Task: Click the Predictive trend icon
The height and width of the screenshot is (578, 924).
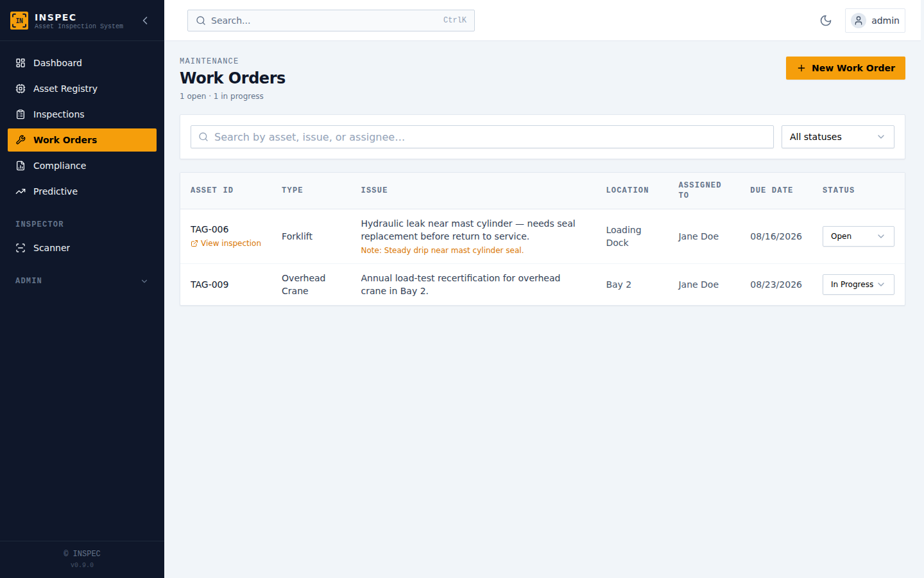Action: pos(21,191)
